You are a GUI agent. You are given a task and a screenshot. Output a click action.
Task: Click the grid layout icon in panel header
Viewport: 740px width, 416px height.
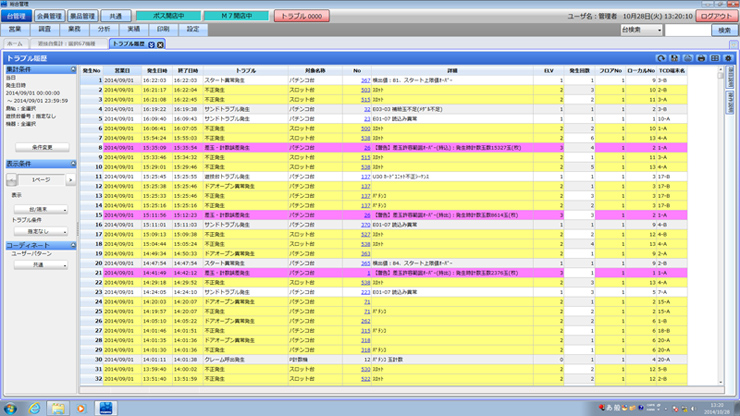tap(715, 58)
